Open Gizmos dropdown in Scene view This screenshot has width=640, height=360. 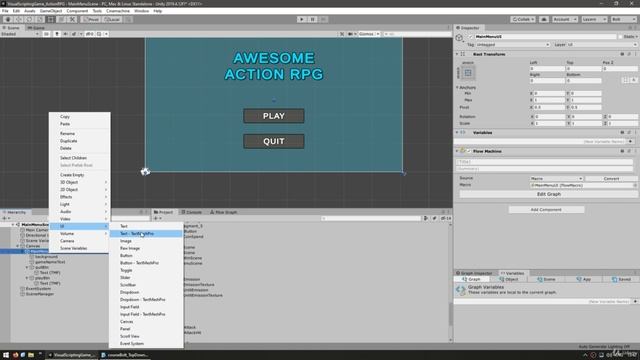point(369,34)
